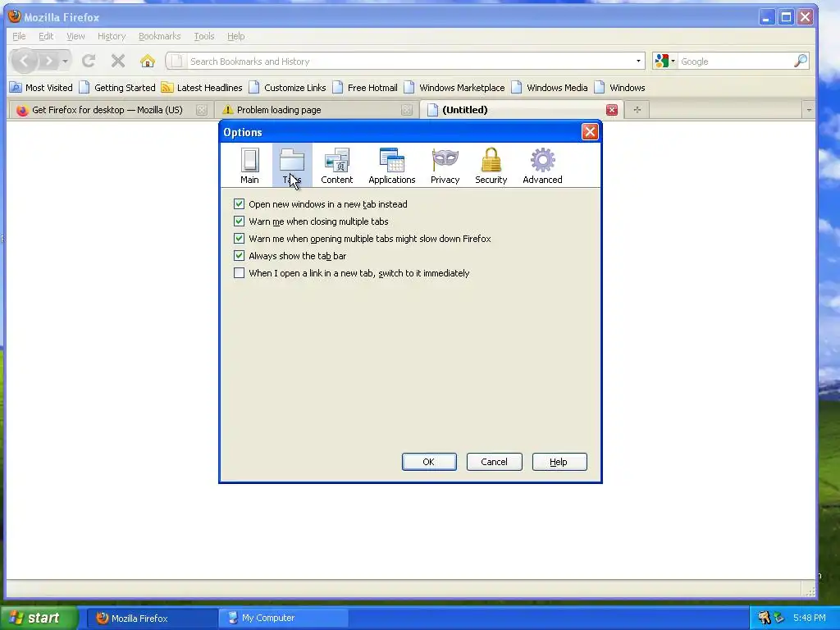Go forward with the Forward arrow
840x630 pixels.
pyautogui.click(x=48, y=61)
